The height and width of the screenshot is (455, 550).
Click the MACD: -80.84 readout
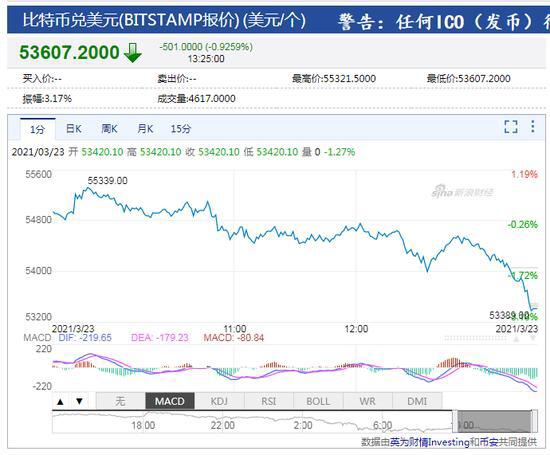tap(234, 337)
